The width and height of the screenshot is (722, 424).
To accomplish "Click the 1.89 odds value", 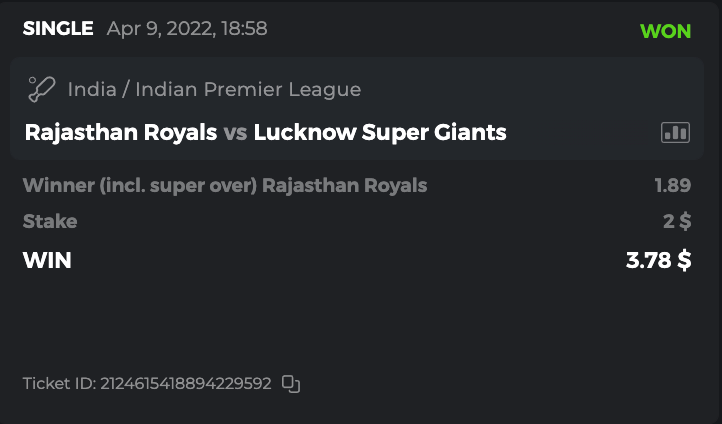I will 672,186.
